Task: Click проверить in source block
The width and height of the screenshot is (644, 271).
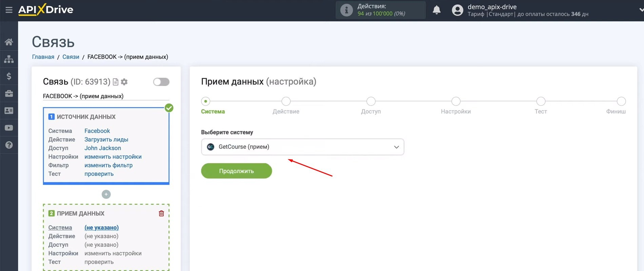Action: [99, 174]
